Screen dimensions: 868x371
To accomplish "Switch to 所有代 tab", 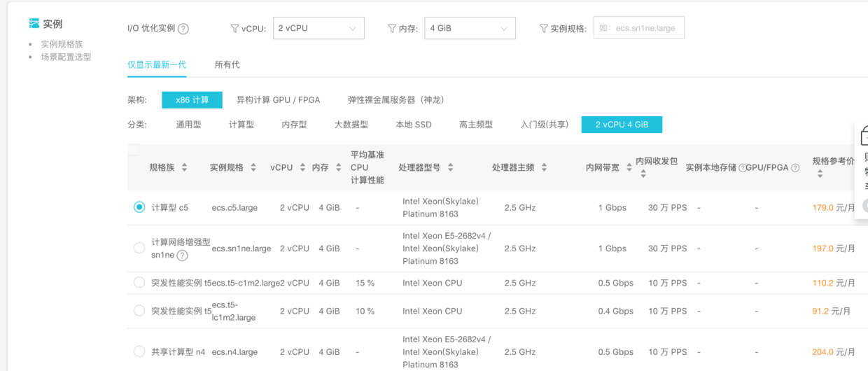I will tap(227, 64).
